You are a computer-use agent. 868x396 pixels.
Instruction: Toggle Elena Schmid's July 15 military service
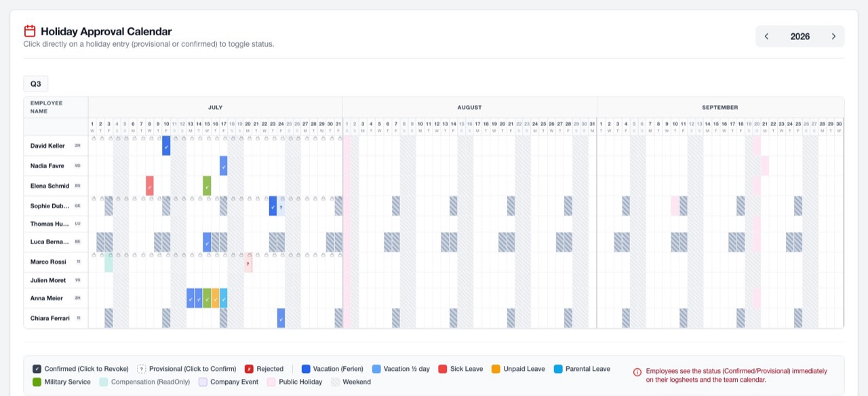coord(207,186)
